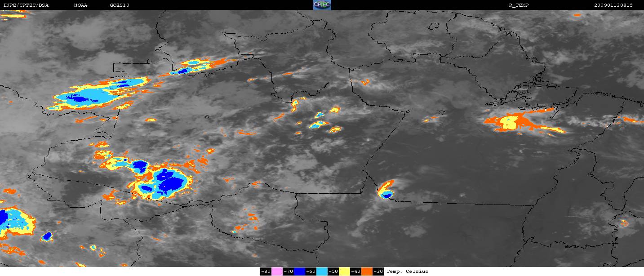This screenshot has height=276, width=644.
Task: Select the NOAA header label
Action: point(81,5)
